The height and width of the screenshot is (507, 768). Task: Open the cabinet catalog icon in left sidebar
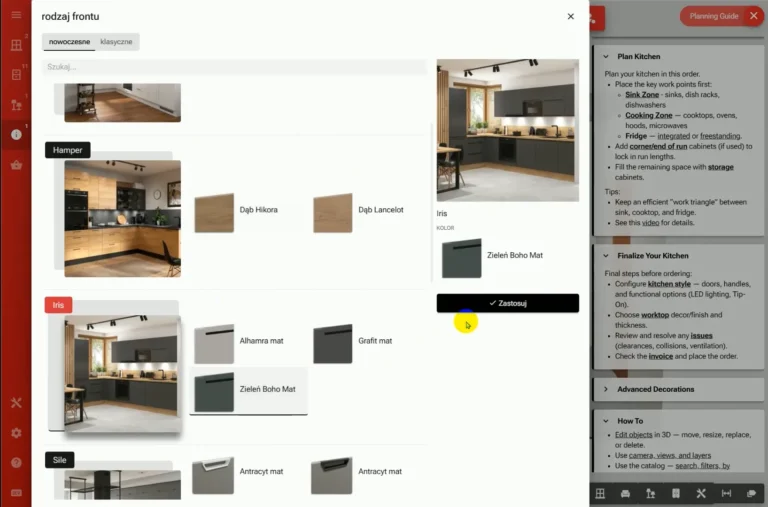coord(15,75)
